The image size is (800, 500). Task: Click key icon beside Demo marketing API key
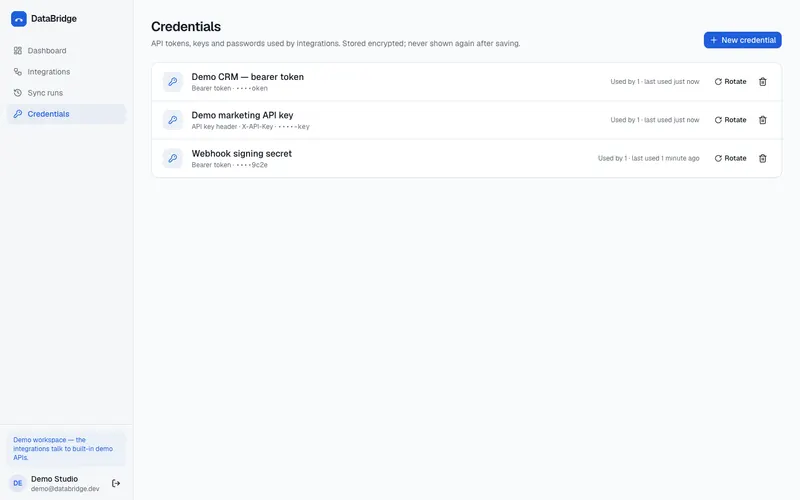click(173, 120)
